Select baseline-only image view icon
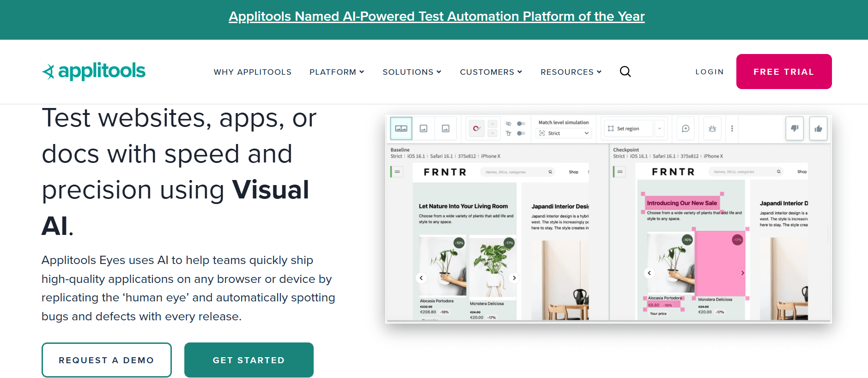The image size is (868, 378). tap(423, 128)
